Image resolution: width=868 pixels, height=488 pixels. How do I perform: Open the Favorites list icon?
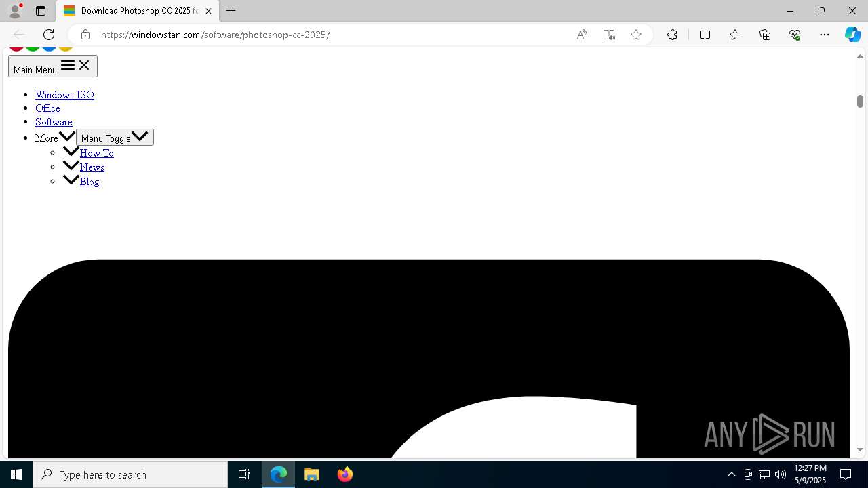tap(735, 35)
